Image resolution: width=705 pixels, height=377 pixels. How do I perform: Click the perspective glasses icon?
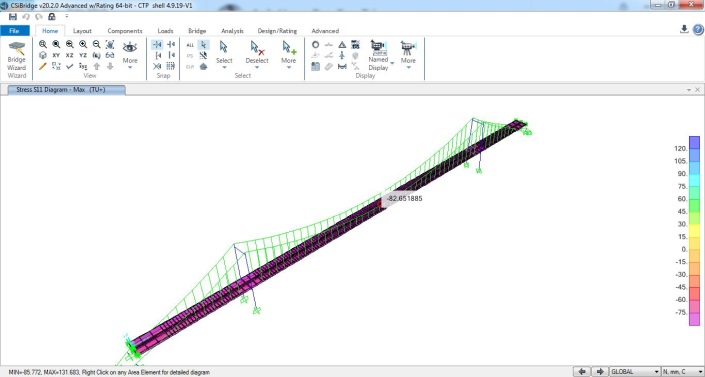(110, 55)
